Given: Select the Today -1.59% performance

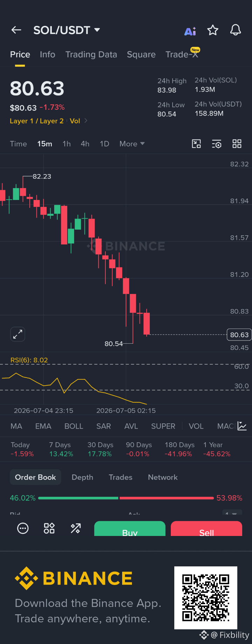Looking at the screenshot, I should point(22,449).
